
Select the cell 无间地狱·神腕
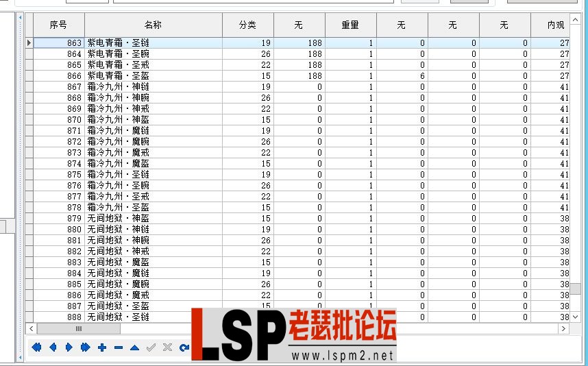[154, 241]
